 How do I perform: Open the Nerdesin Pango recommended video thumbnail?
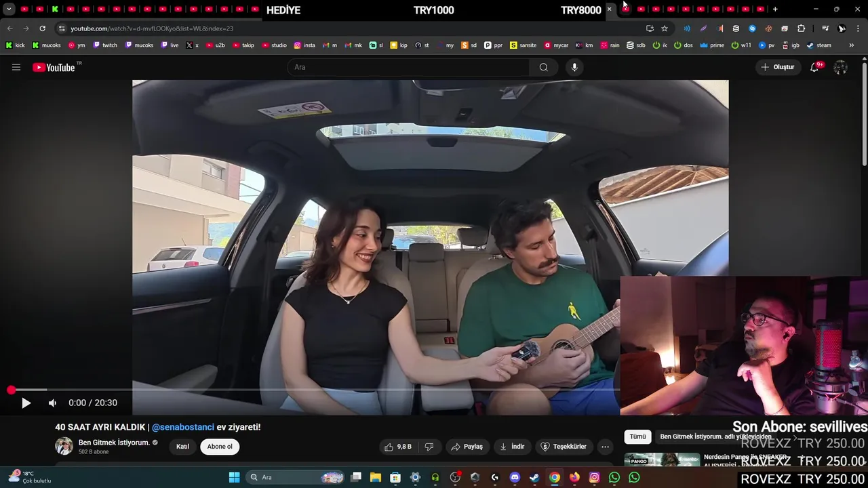coord(662,459)
